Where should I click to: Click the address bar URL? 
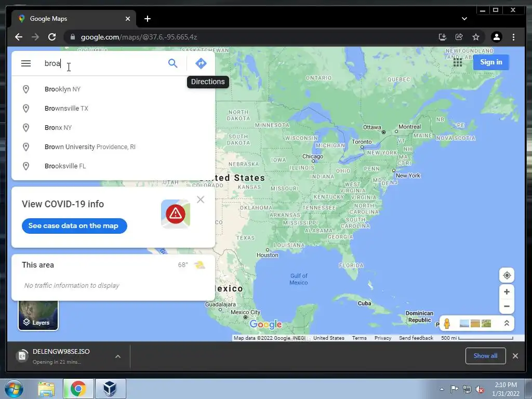[x=139, y=37]
